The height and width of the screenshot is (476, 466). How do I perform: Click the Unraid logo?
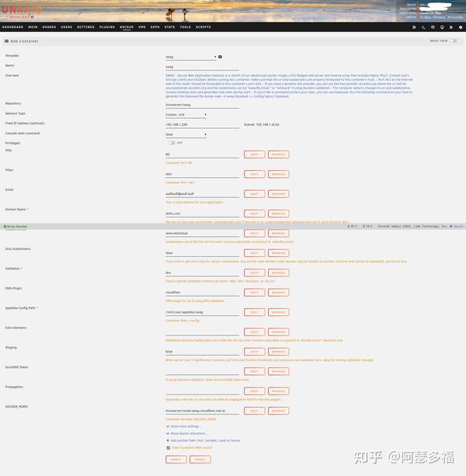click(22, 10)
